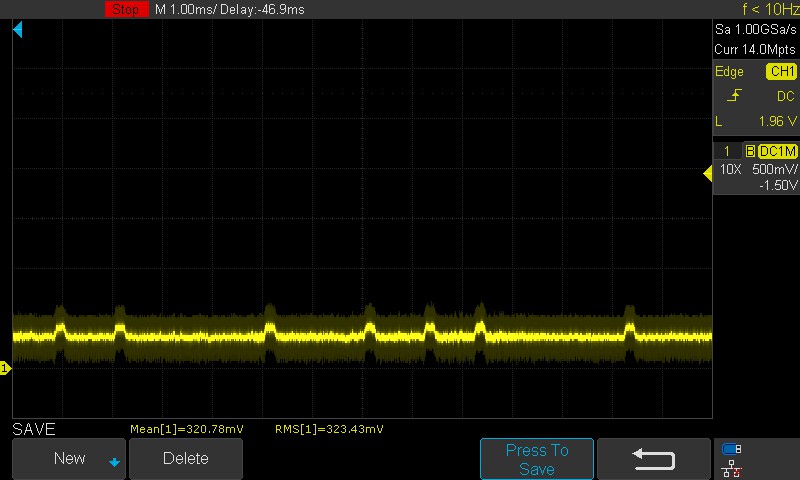The height and width of the screenshot is (480, 800).
Task: Click the f < 10Hz frequency counter
Action: point(770,9)
